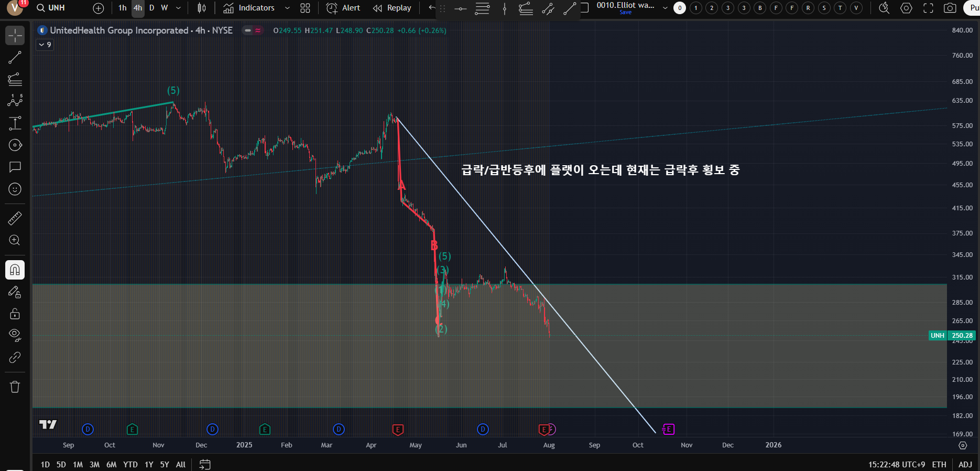Click the zoom in tool
The width and height of the screenshot is (980, 471).
(15, 240)
